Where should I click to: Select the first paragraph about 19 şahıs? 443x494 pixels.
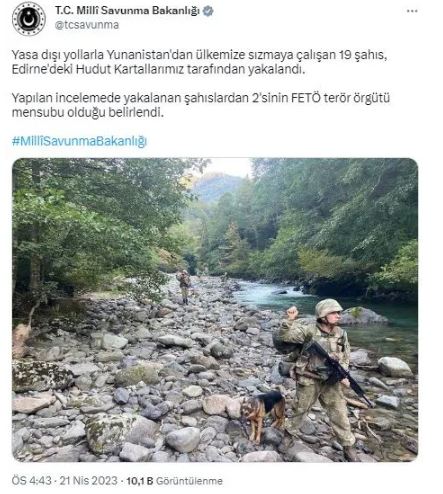point(199,62)
